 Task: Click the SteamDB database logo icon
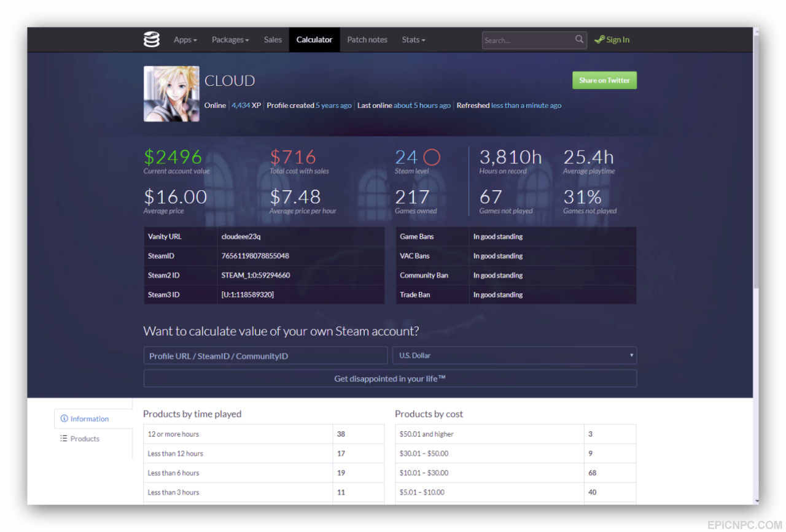(x=152, y=39)
